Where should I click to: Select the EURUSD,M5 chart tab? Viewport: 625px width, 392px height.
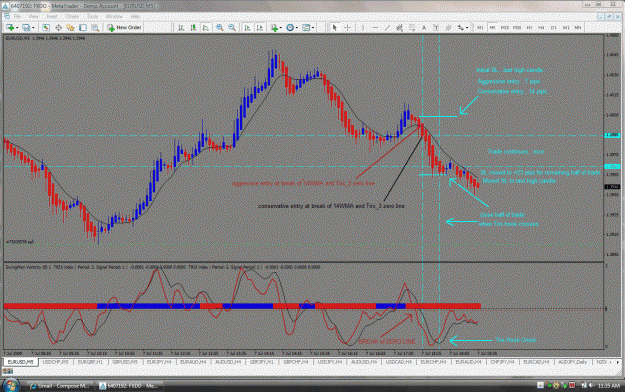21,362
